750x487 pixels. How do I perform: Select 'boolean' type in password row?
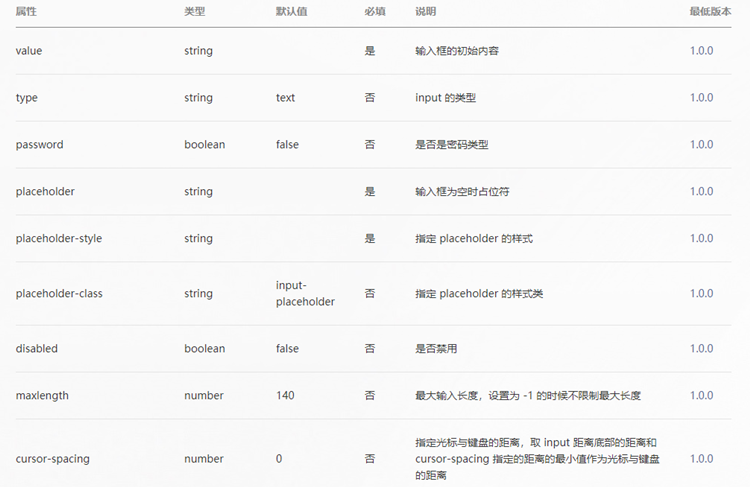(x=205, y=144)
